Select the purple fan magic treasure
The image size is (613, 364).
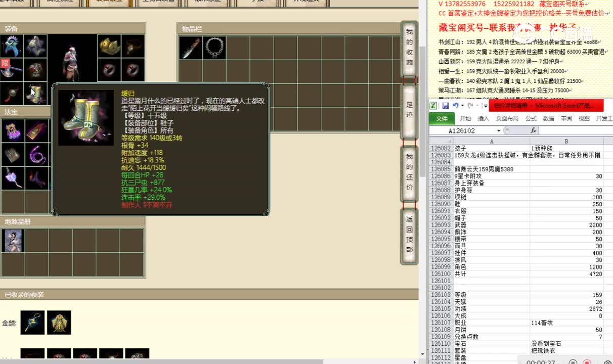click(12, 178)
